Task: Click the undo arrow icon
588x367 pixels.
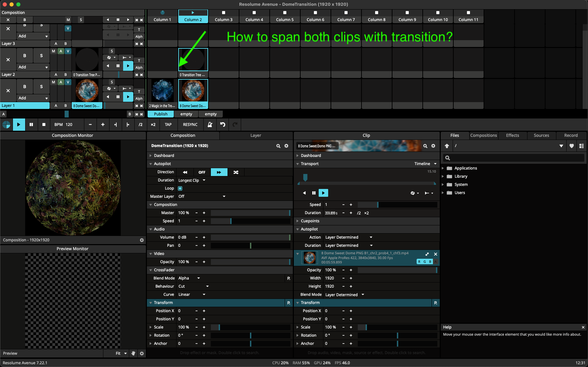Action: click(x=222, y=125)
